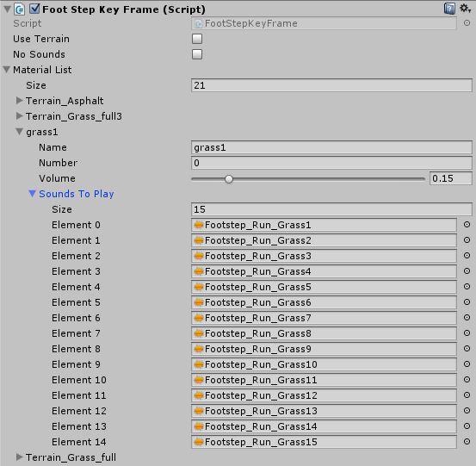Open object picker for Element 10
Viewport: 476px width, 466px height.
click(x=467, y=379)
